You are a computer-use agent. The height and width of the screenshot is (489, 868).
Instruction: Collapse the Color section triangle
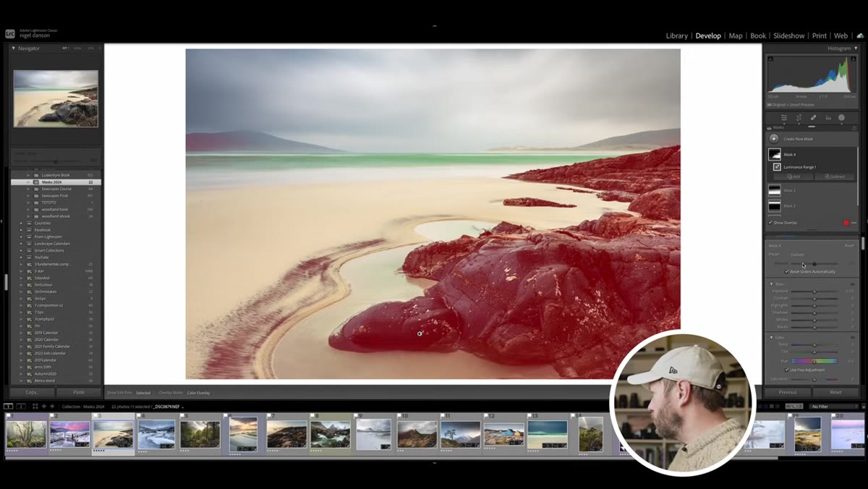click(771, 337)
